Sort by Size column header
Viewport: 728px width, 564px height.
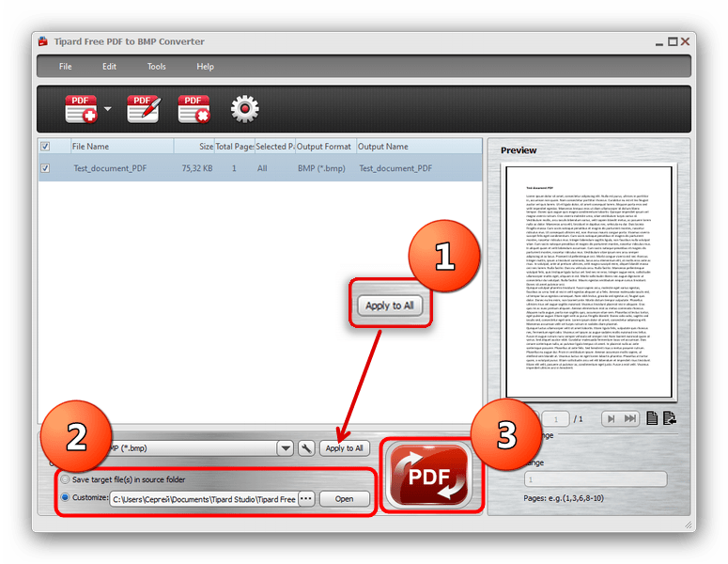point(194,147)
